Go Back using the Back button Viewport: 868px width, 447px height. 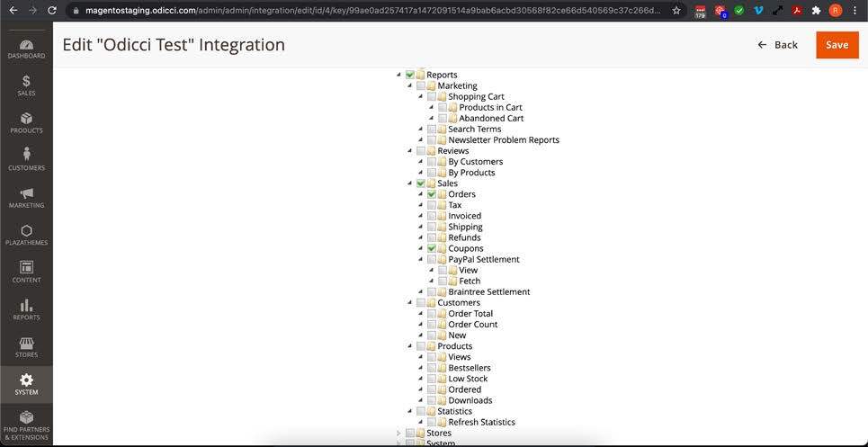pos(777,45)
